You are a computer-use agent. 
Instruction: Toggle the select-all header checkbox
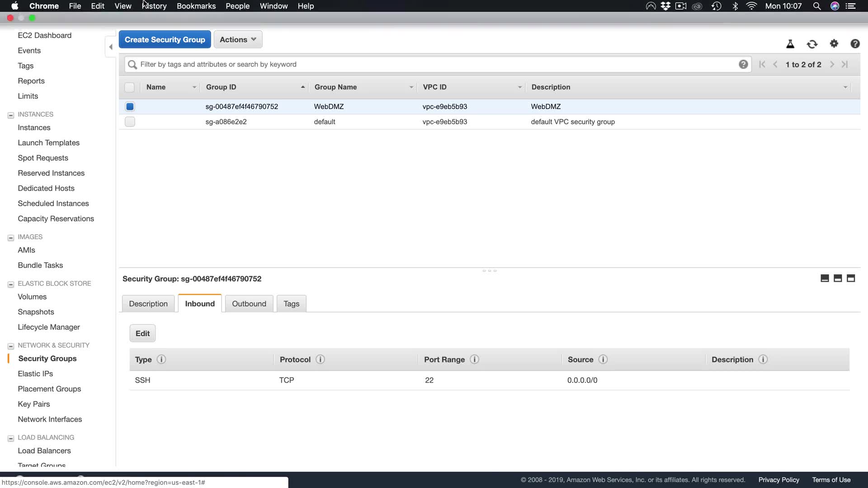[129, 87]
